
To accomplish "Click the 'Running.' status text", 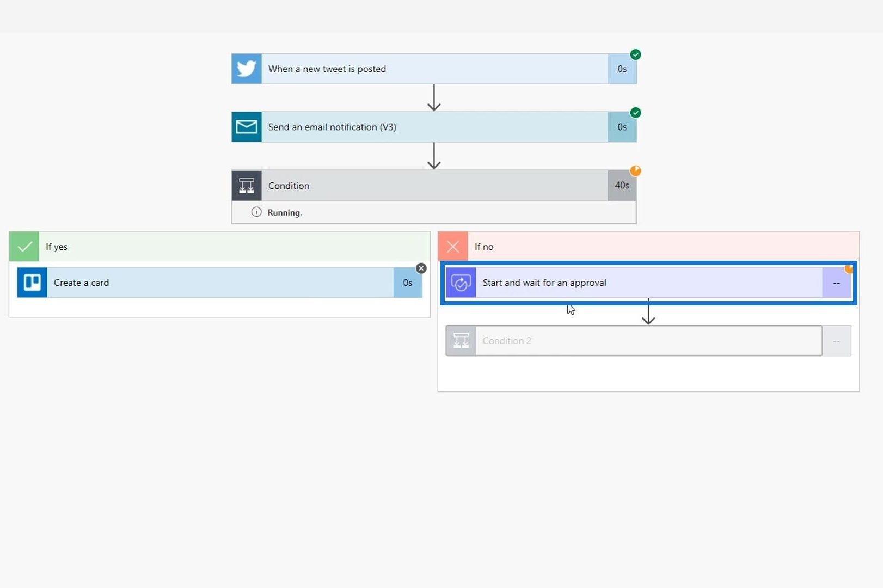I will 285,212.
